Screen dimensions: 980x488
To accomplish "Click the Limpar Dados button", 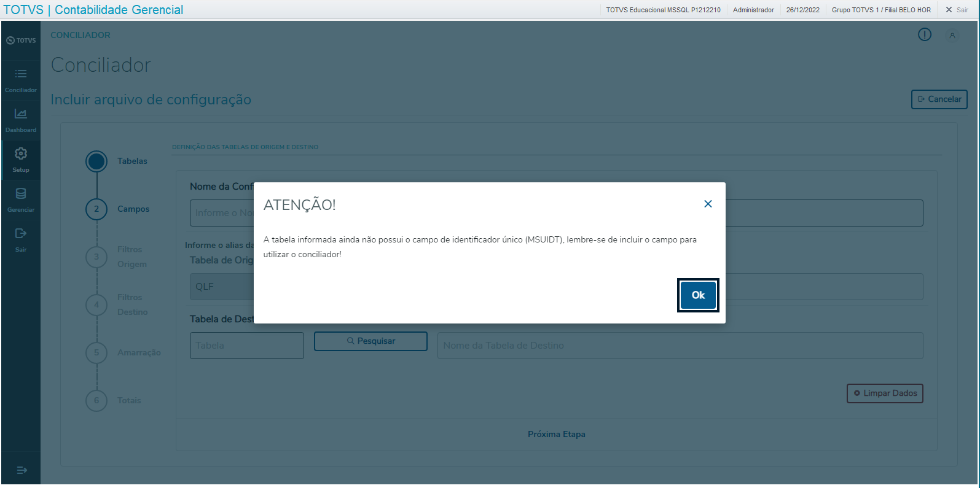I will coord(885,393).
